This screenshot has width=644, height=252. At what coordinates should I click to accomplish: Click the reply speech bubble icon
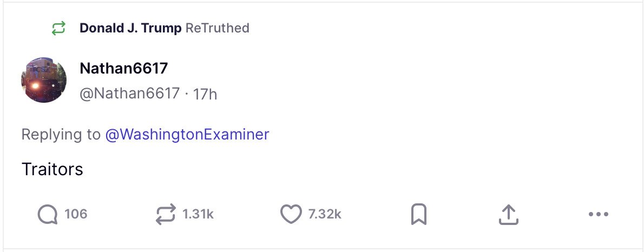pyautogui.click(x=48, y=215)
